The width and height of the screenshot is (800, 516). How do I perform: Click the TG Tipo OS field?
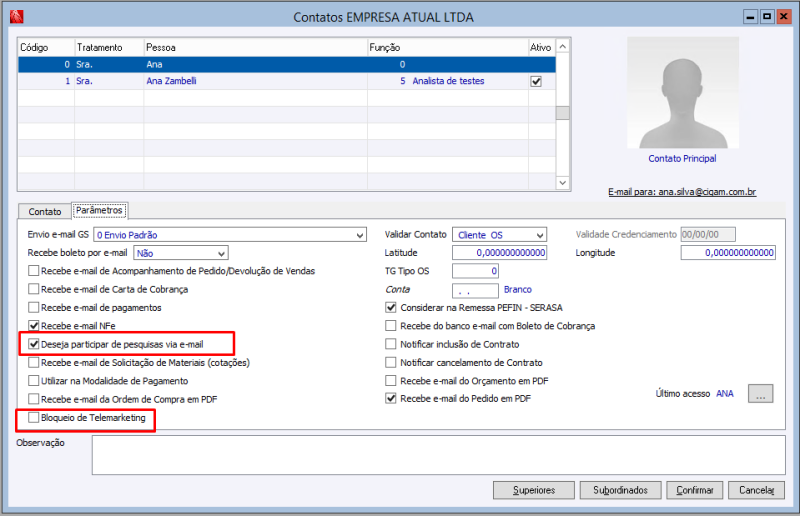tap(476, 271)
